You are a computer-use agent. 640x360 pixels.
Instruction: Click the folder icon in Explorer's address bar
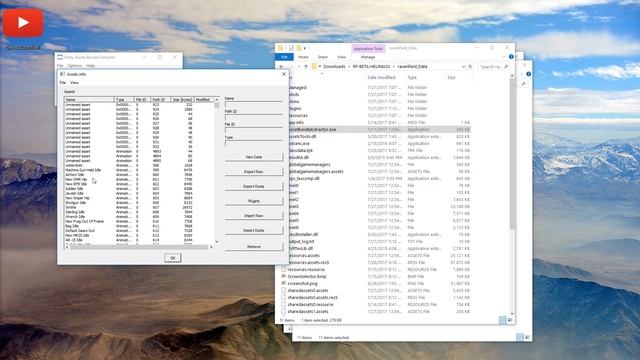tap(314, 66)
